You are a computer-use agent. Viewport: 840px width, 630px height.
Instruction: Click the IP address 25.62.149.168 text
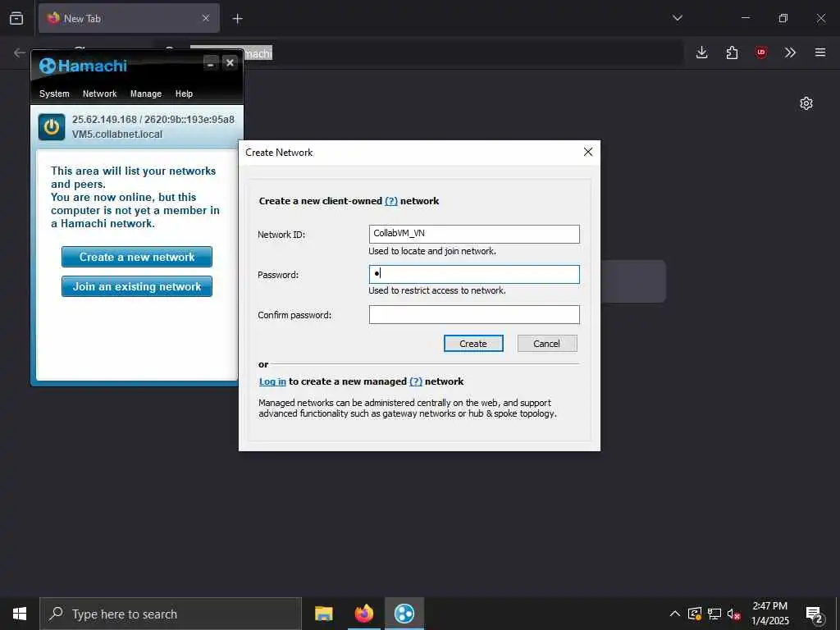(x=104, y=120)
